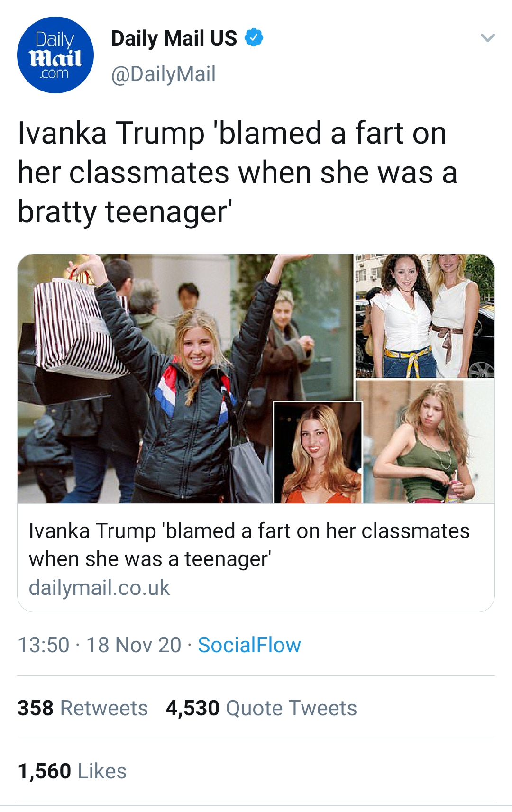This screenshot has width=512, height=812.
Task: Click the 18 Nov 20 date
Action: [134, 645]
